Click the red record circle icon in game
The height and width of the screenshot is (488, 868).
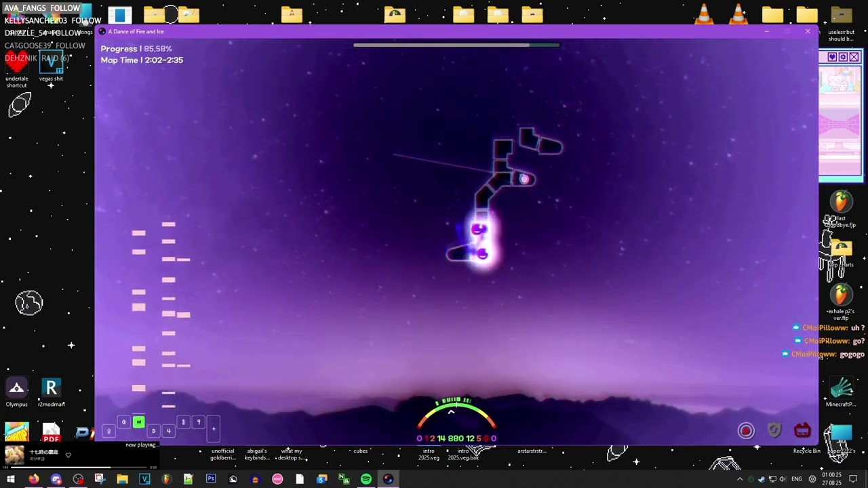(x=746, y=431)
